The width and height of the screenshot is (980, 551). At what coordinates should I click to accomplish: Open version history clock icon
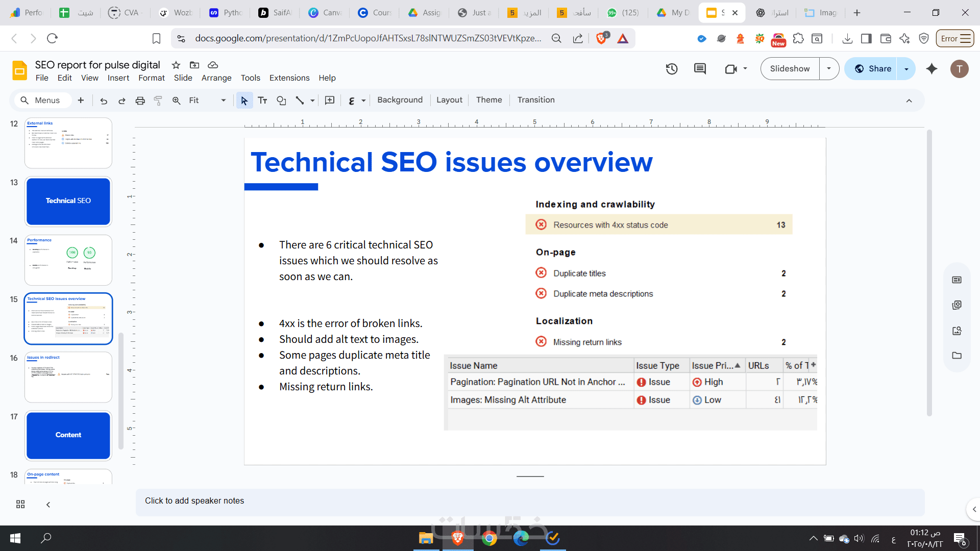pyautogui.click(x=672, y=69)
